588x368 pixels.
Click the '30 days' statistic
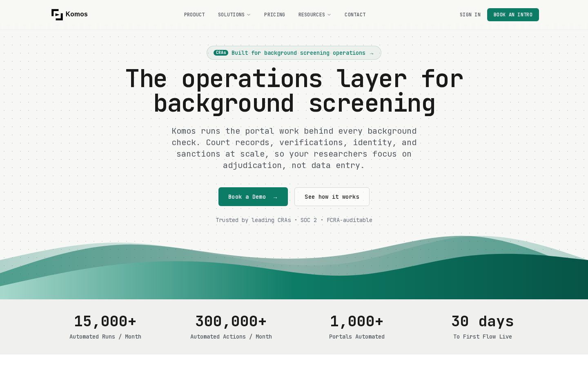coord(483,321)
